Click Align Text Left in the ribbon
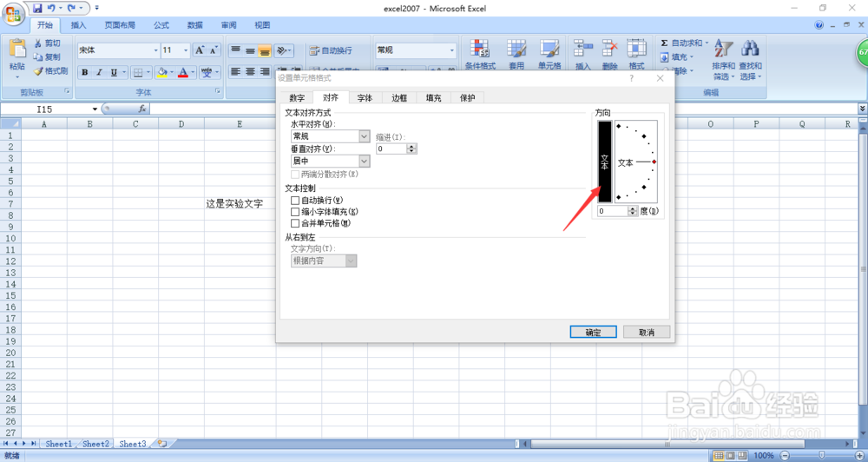Screen dimensions: 868x462 [x=236, y=72]
